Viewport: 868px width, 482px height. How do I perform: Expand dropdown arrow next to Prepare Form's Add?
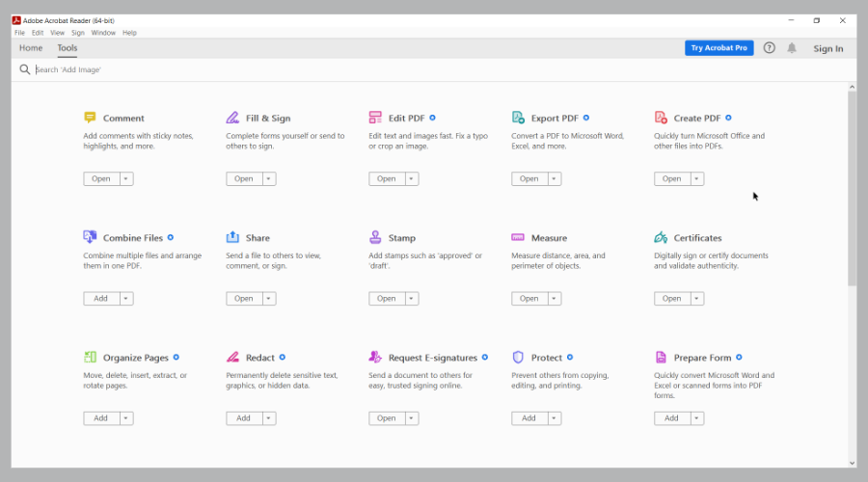point(697,417)
